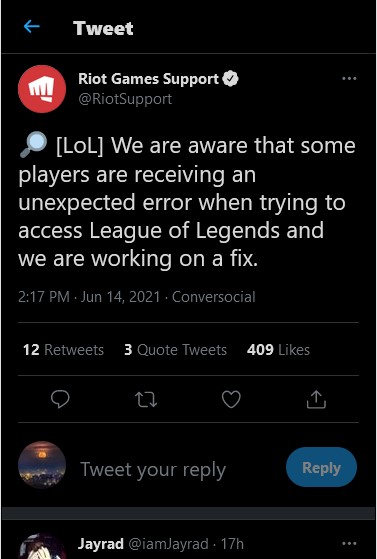Open the Riot Games Support profile picture
Screen dimensions: 377x559
[42, 89]
